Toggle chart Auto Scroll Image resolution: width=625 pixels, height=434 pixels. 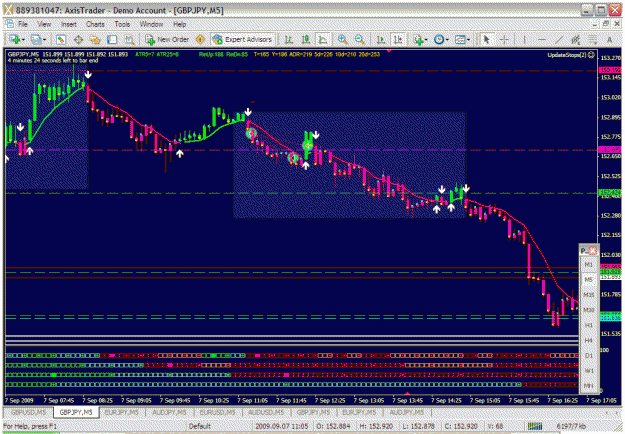tap(381, 39)
